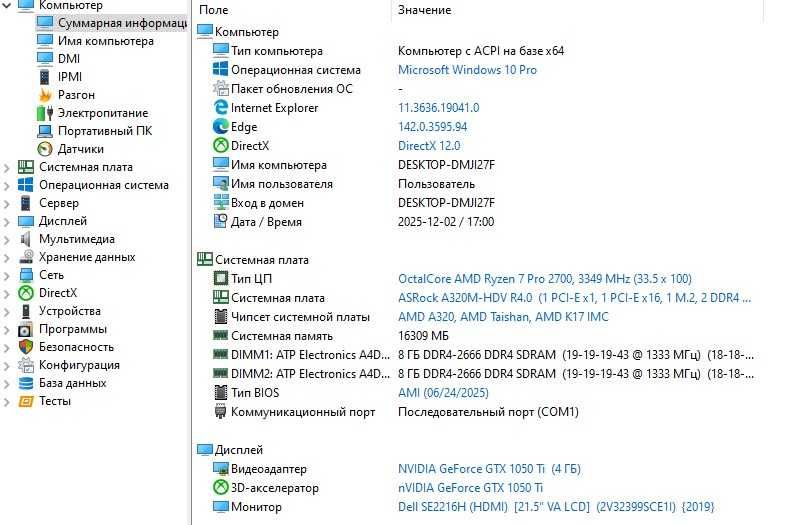This screenshot has height=525, width=808.
Task: Select the DIMM1: ATP Electronics row
Action: pos(479,355)
